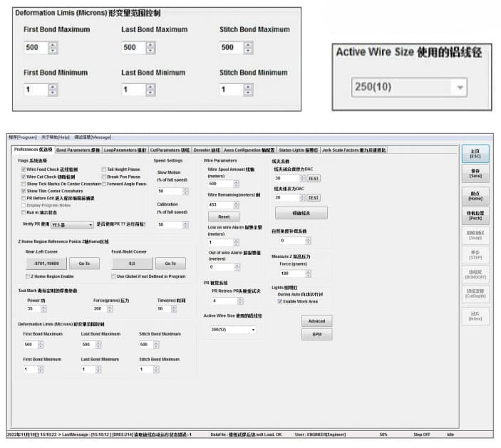Click the BPM button
Image resolution: width=501 pixels, height=448 pixels.
pyautogui.click(x=316, y=334)
